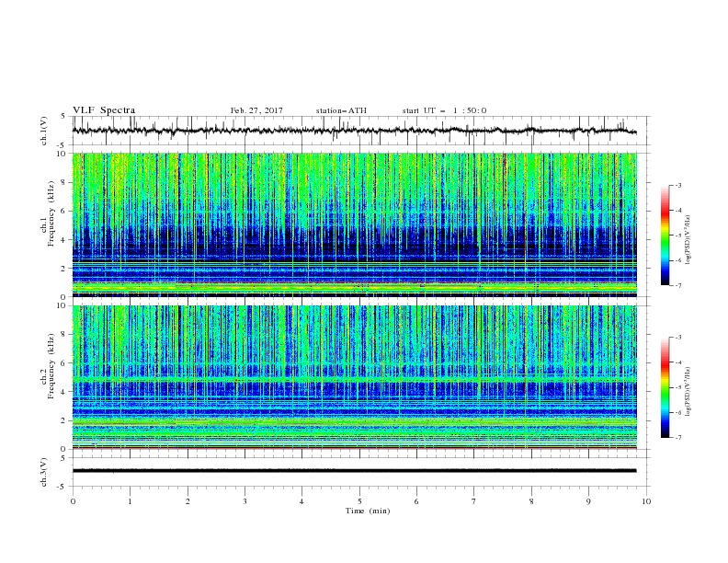Screen dimensions: 728x563
Task: Click the ch.3(V) axis label
Action: pyautogui.click(x=44, y=472)
